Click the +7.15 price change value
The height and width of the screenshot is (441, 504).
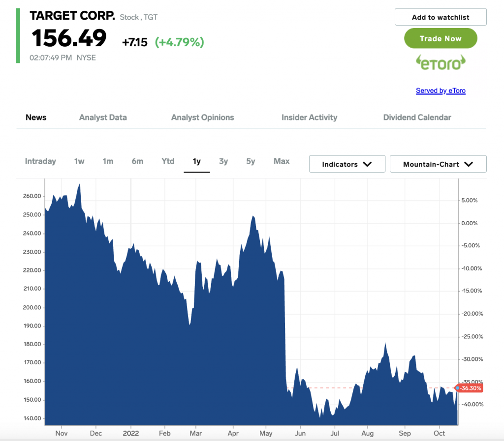coord(135,42)
